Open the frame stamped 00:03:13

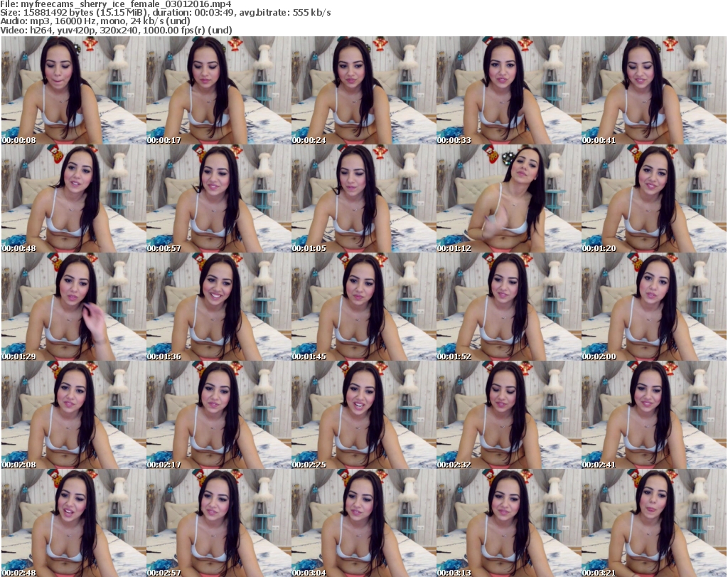[508, 523]
